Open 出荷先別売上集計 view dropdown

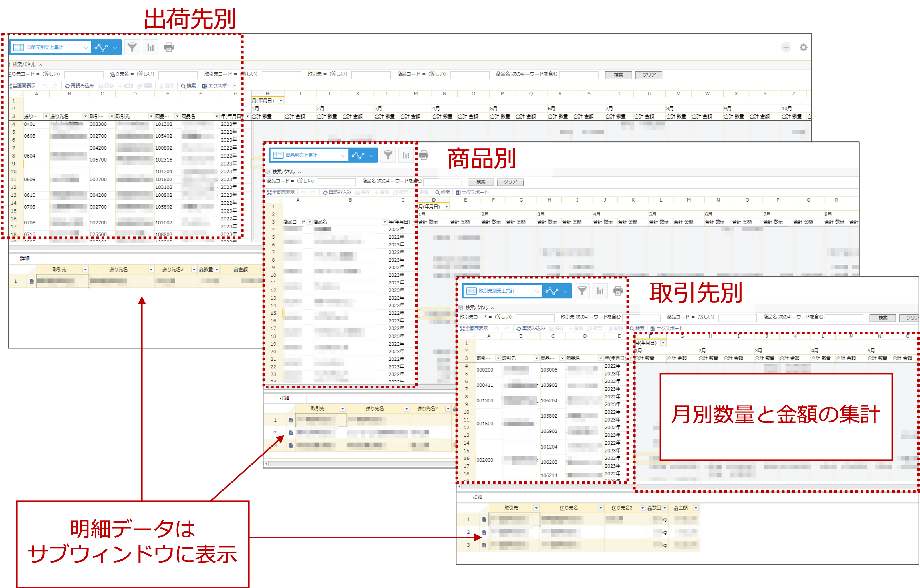(86, 48)
